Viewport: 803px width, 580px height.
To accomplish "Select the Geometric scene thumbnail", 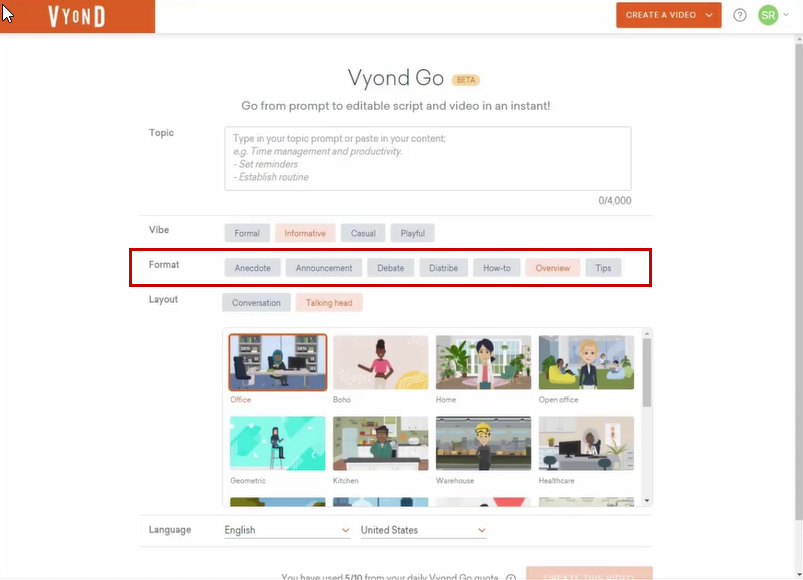I will click(278, 443).
